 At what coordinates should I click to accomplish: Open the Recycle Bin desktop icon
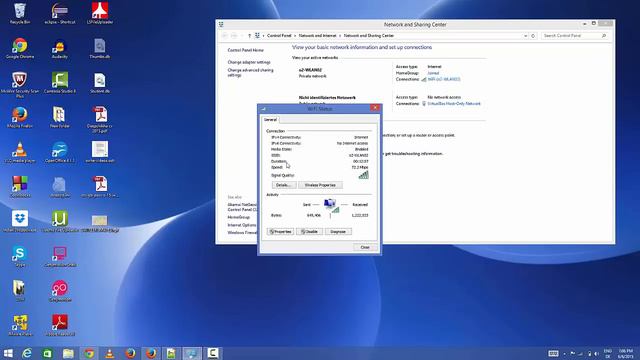click(20, 13)
